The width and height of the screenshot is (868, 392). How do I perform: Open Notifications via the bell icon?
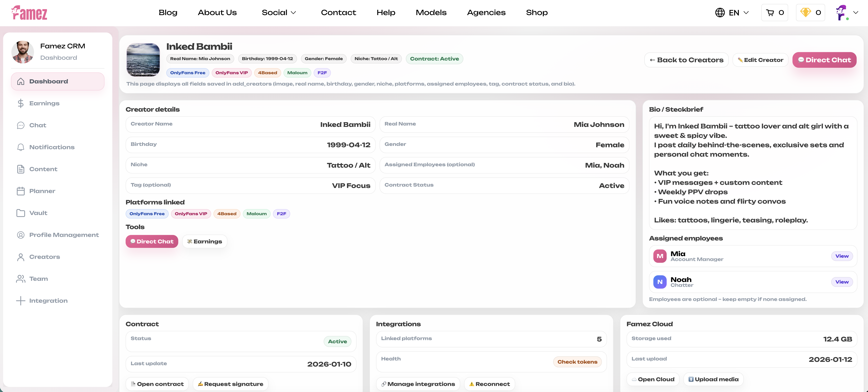tap(21, 147)
